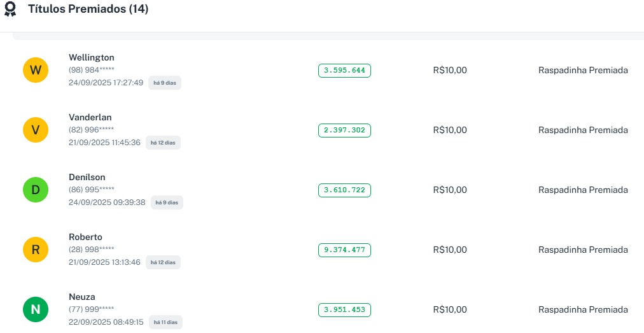Open the winner name Roberto
Image resolution: width=644 pixels, height=333 pixels.
(x=85, y=237)
